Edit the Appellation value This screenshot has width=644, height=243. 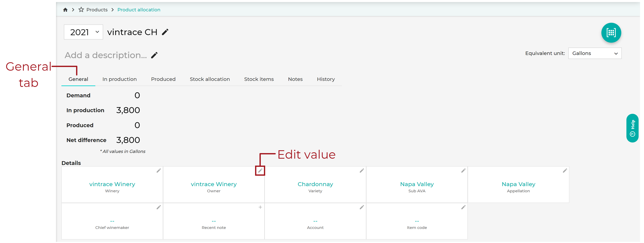tap(565, 170)
